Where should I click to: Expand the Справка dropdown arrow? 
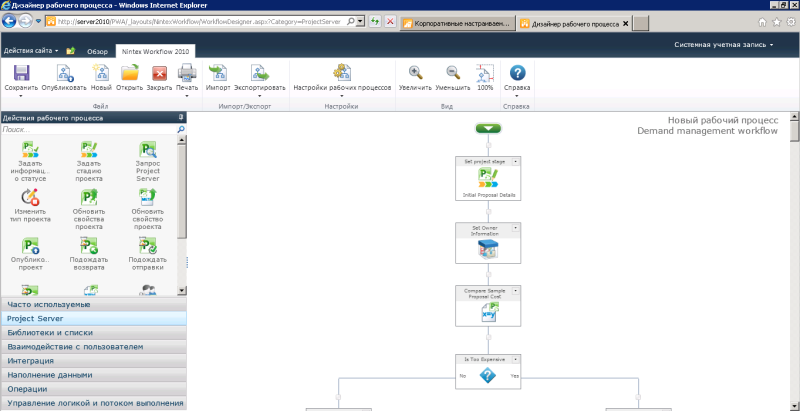pos(517,95)
